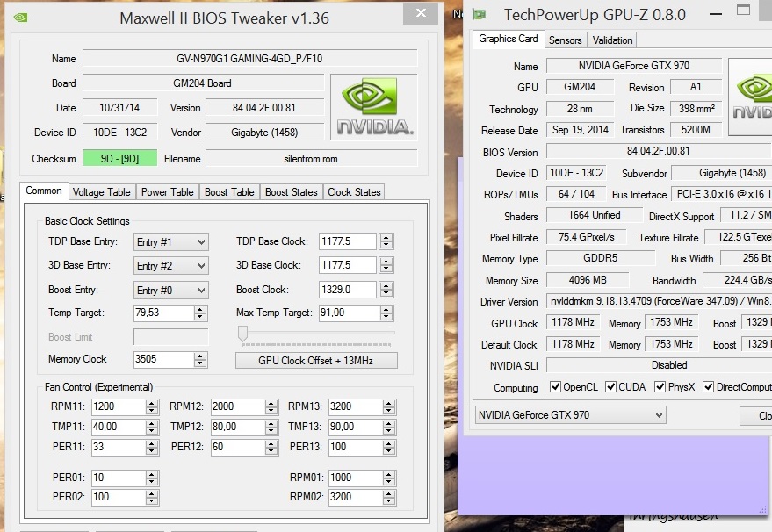Click the TMP11 temperature field

[x=119, y=427]
